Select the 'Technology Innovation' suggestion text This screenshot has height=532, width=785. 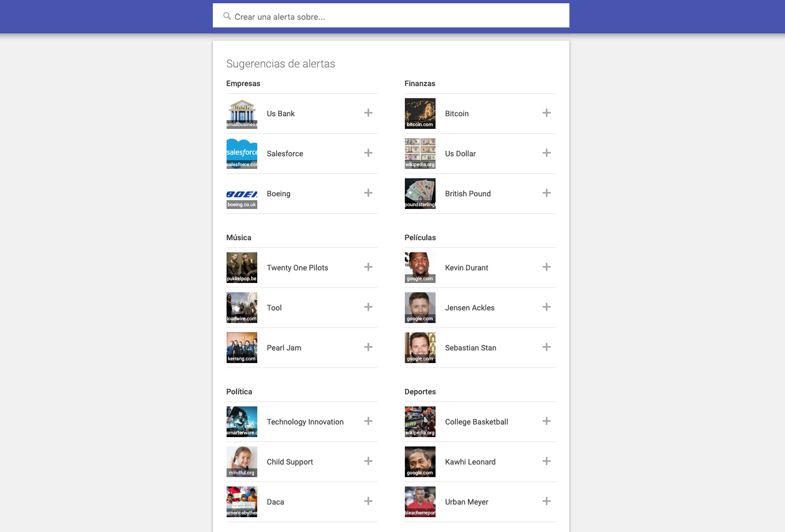tap(305, 422)
